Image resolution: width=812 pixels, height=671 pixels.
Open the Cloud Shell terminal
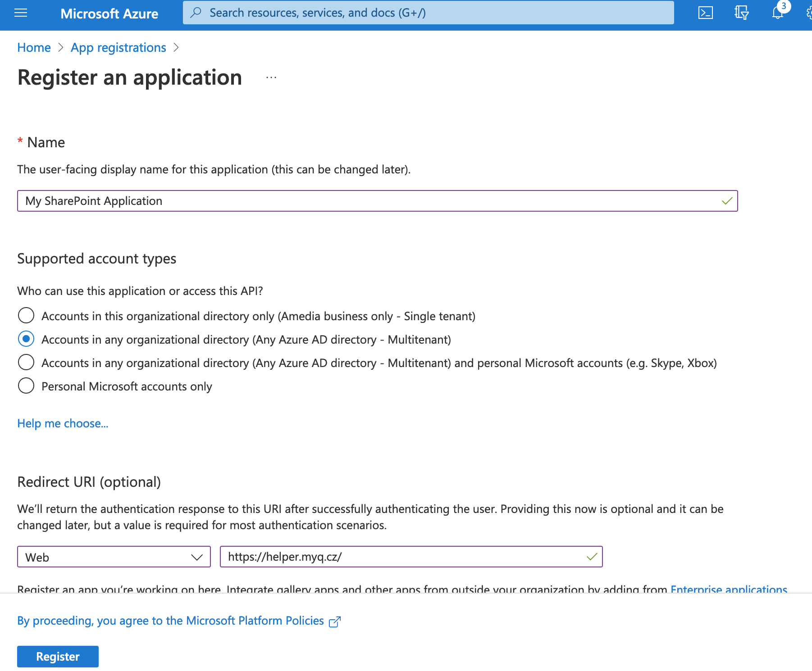point(705,13)
